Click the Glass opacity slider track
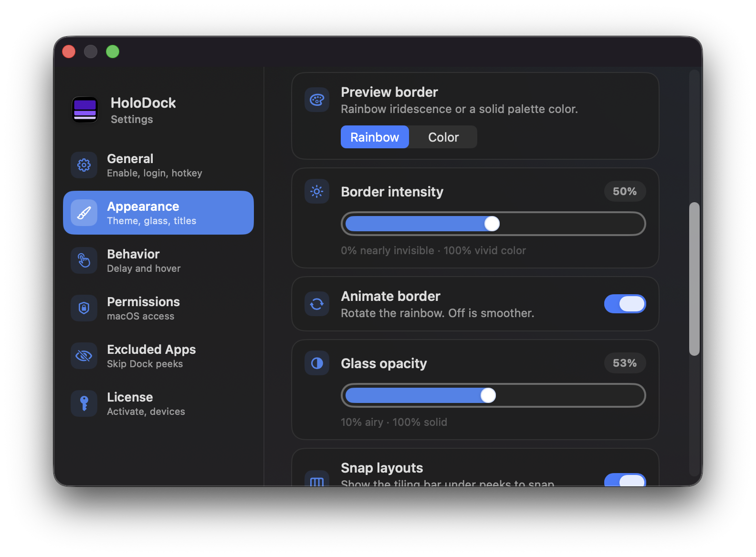Image resolution: width=756 pixels, height=557 pixels. pyautogui.click(x=493, y=395)
